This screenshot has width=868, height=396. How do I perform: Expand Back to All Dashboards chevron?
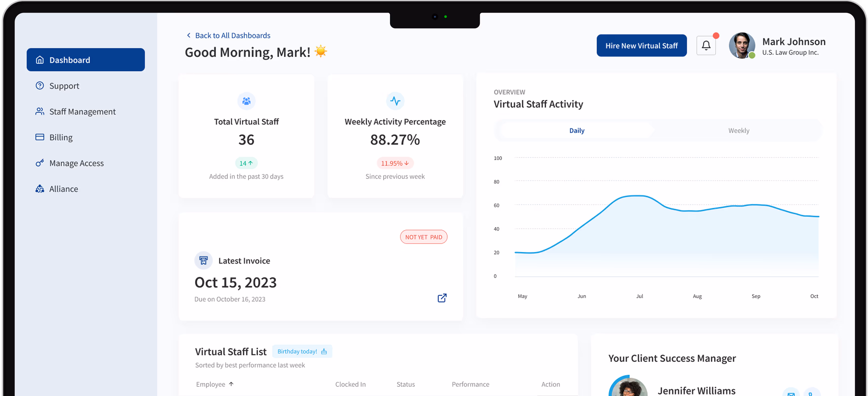[x=188, y=35]
